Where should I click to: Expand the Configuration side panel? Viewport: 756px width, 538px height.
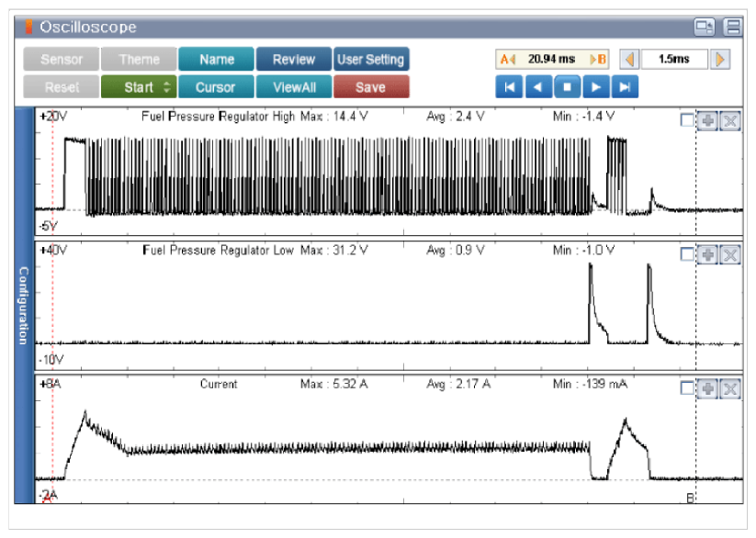[23, 306]
